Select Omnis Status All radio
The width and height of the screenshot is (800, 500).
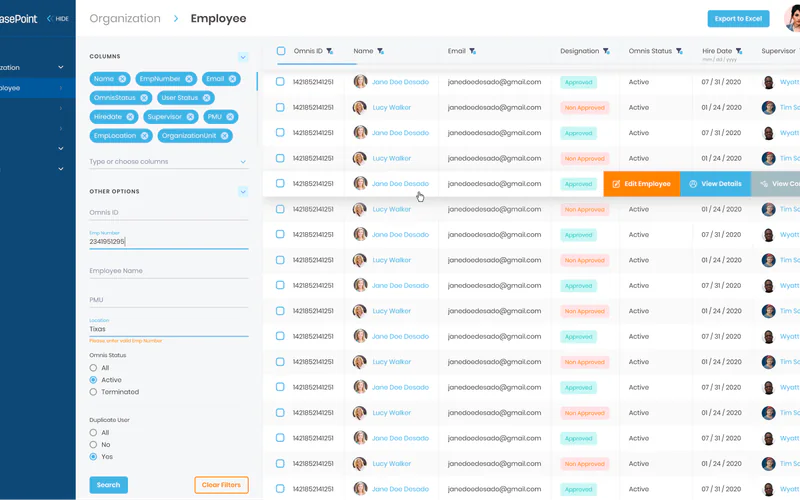93,368
